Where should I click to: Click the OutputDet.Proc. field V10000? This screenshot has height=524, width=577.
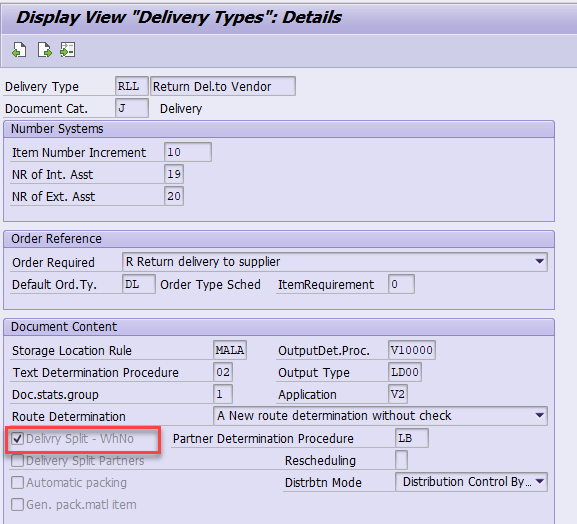pyautogui.click(x=412, y=350)
